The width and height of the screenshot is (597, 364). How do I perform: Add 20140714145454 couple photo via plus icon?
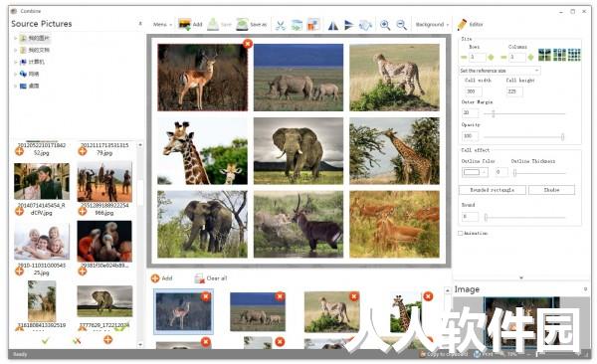(19, 211)
